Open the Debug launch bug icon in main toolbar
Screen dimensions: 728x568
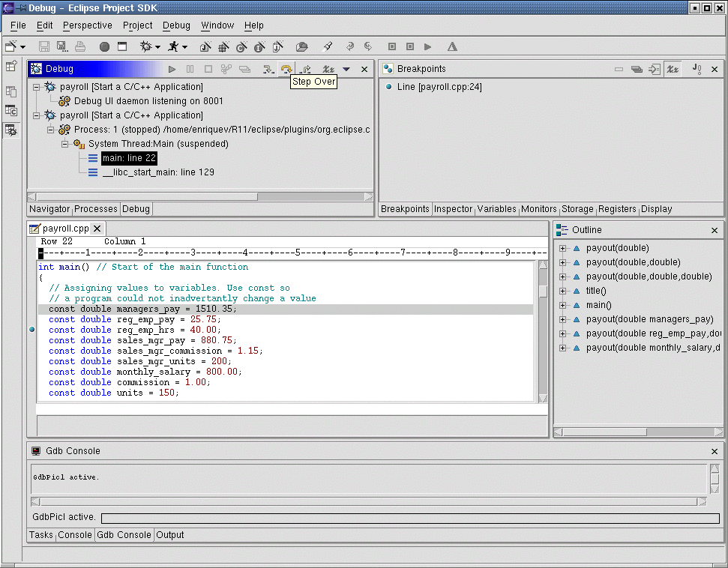[146, 46]
